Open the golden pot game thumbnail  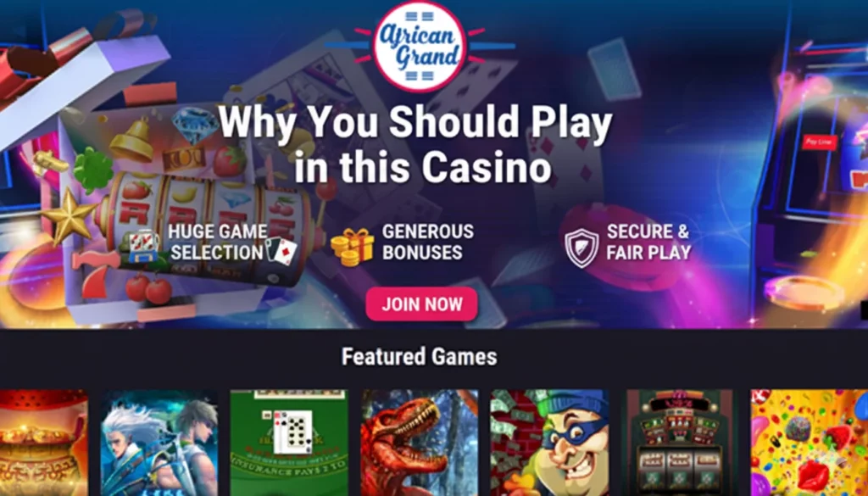44,443
